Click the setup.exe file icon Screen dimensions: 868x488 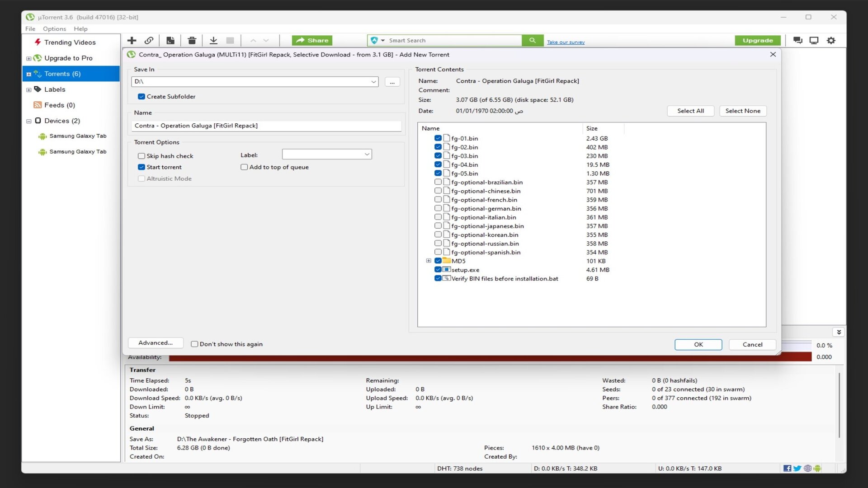tap(447, 270)
